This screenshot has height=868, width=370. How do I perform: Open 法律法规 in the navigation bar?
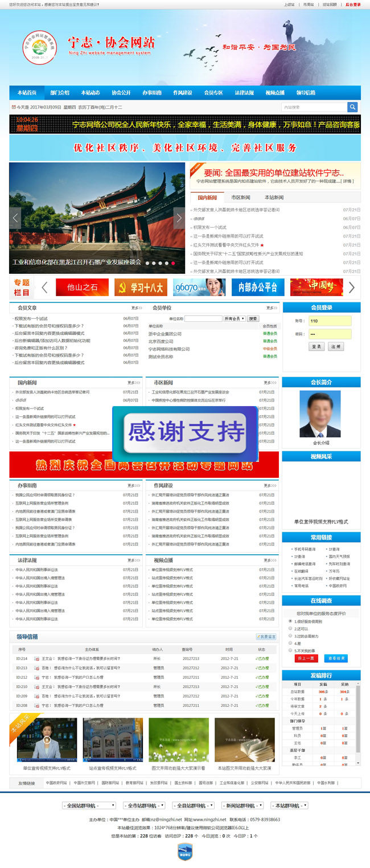244,92
